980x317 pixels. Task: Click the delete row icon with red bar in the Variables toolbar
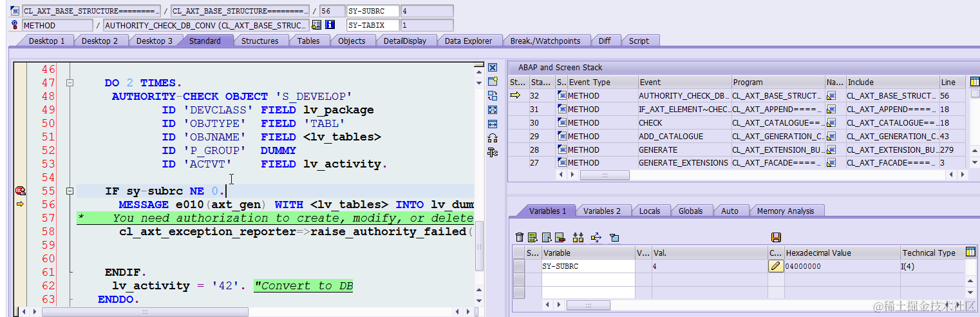560,238
